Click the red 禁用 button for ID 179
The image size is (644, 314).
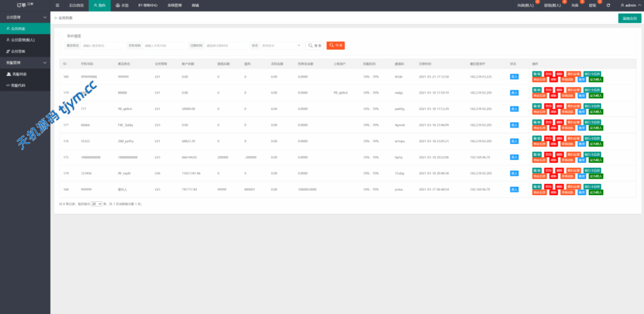click(x=548, y=90)
